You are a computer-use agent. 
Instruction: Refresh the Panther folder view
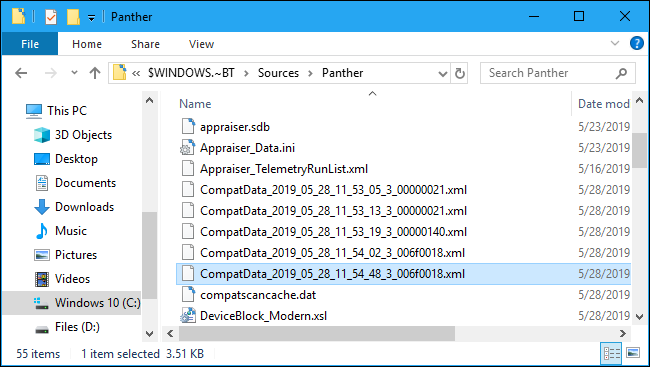[x=459, y=73]
